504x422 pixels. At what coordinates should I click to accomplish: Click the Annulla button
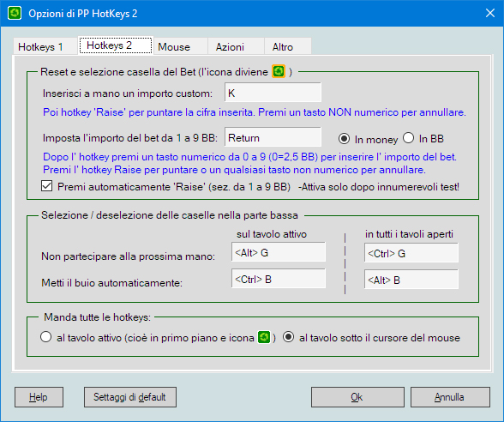point(450,397)
